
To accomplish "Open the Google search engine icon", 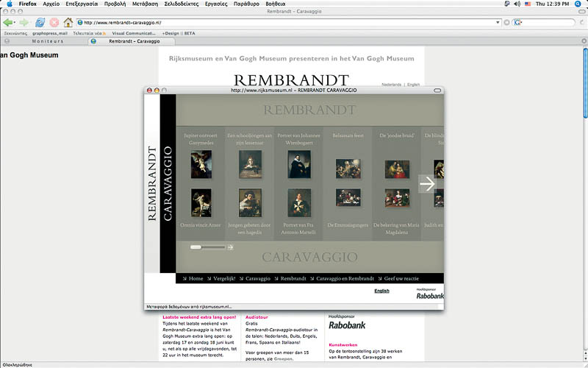I will (x=518, y=23).
